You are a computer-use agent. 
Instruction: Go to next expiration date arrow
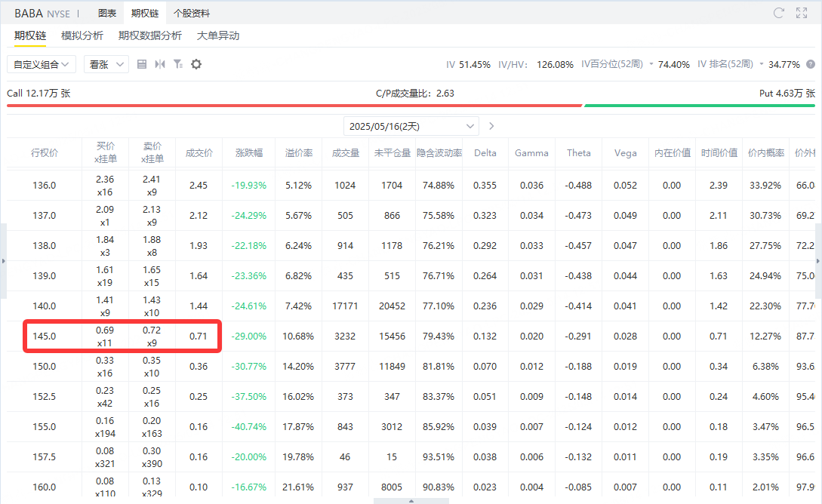point(492,126)
